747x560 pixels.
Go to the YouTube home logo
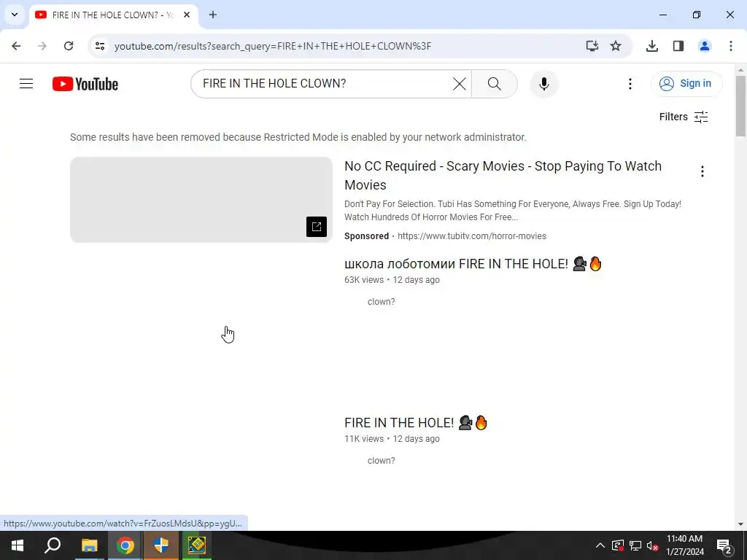tap(85, 84)
